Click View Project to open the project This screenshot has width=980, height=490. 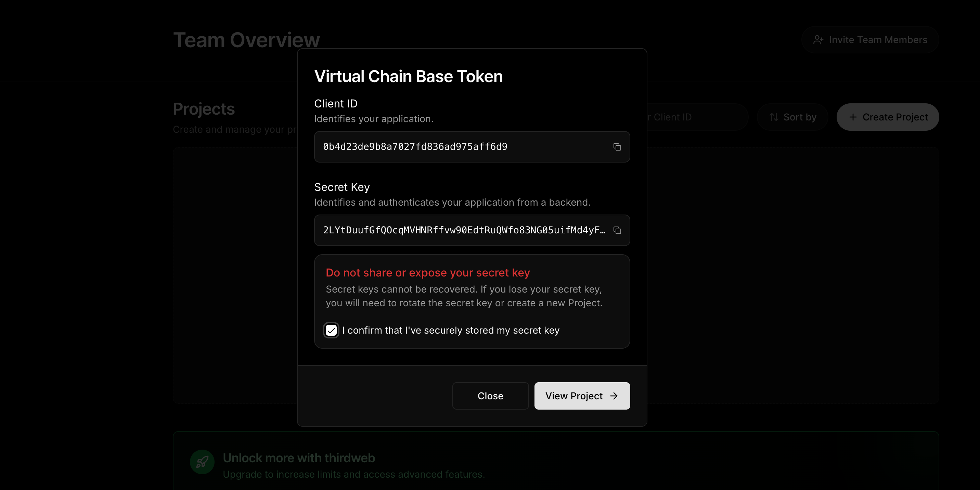pos(582,396)
